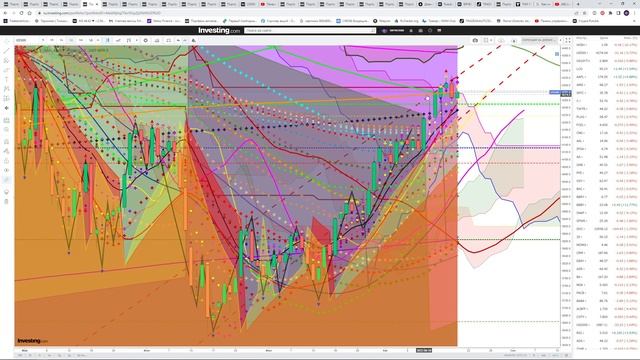Reload the page with the refresh icon
Viewport: 640px width, 360px height.
tap(22, 13)
